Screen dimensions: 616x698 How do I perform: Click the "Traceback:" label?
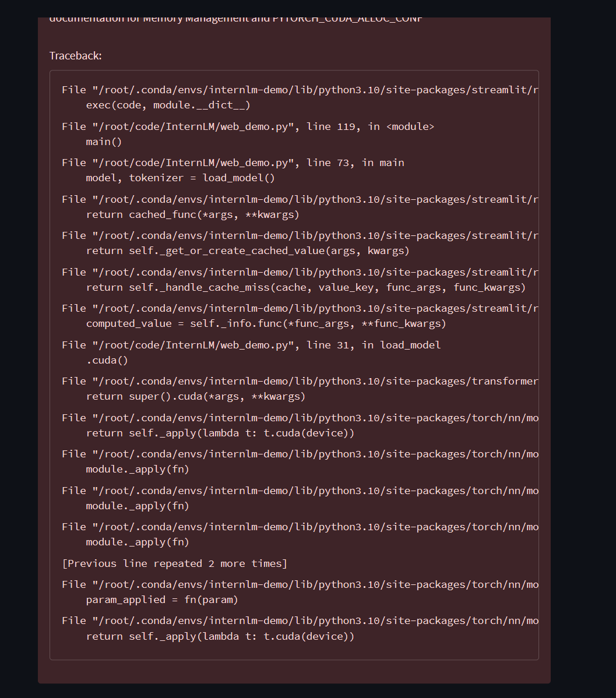pos(75,56)
